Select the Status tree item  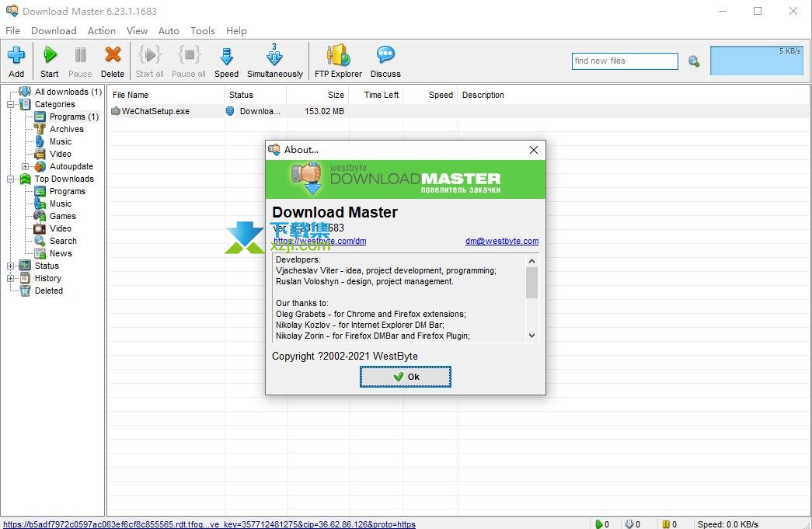(x=47, y=266)
